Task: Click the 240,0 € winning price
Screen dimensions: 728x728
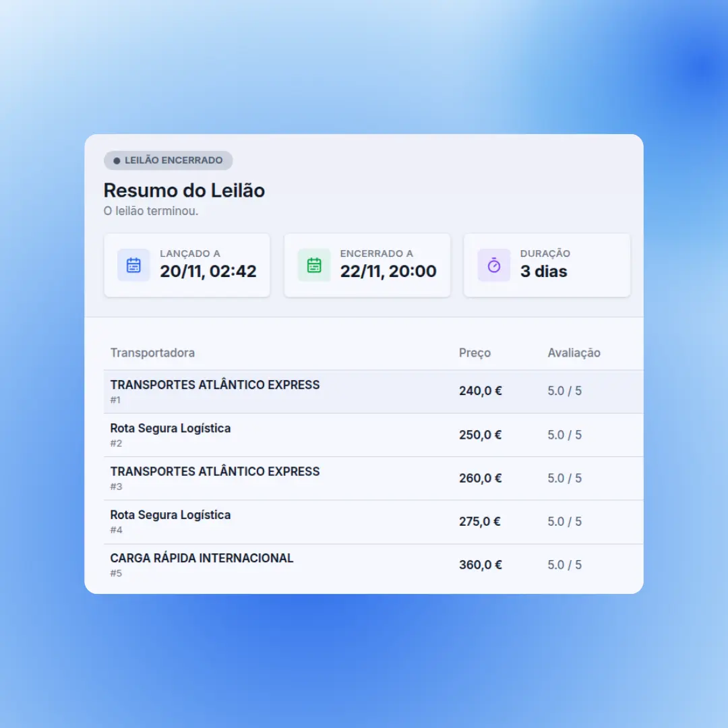Action: point(481,391)
